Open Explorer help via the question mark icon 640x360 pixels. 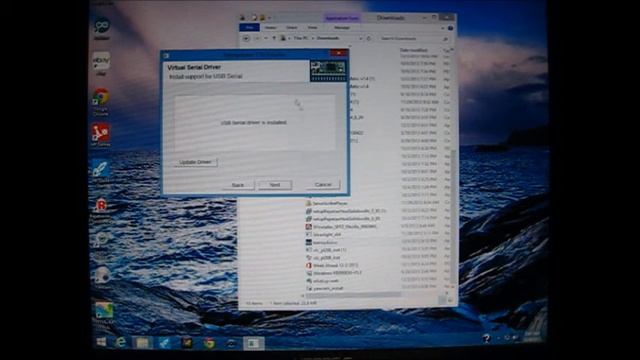(x=451, y=28)
